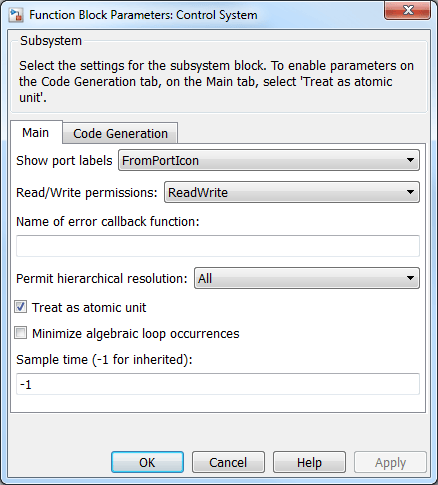Click the Cancel button

point(228,462)
